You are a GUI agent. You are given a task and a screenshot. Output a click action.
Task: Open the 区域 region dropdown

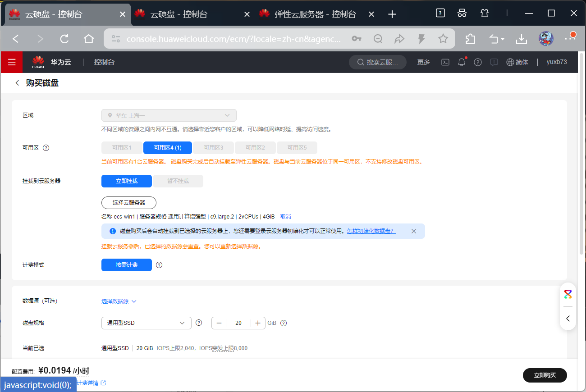pyautogui.click(x=169, y=115)
